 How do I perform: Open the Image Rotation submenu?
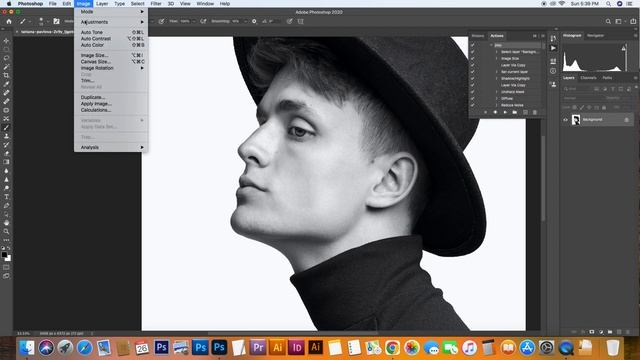tap(111, 68)
